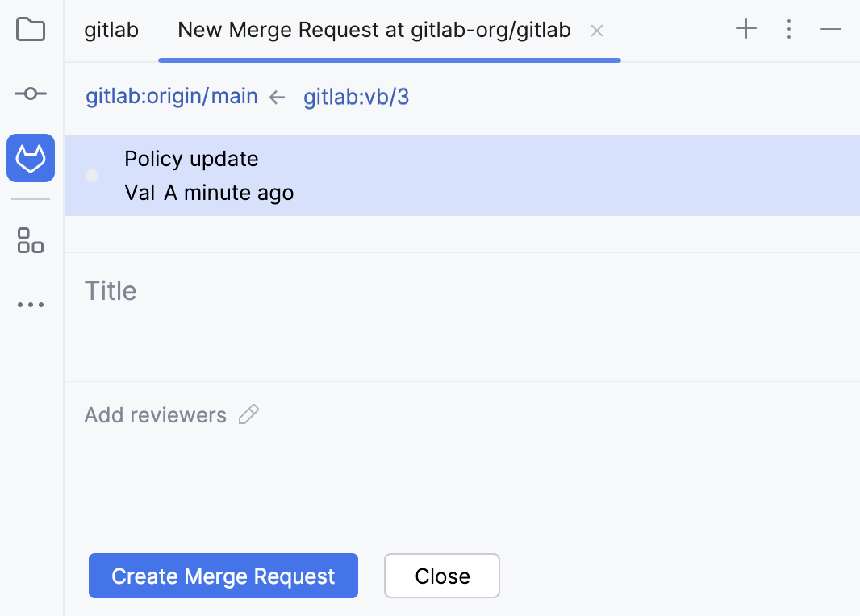Open the gitlab:origin/main branch link
Viewport: 860px width, 616px height.
tap(171, 96)
